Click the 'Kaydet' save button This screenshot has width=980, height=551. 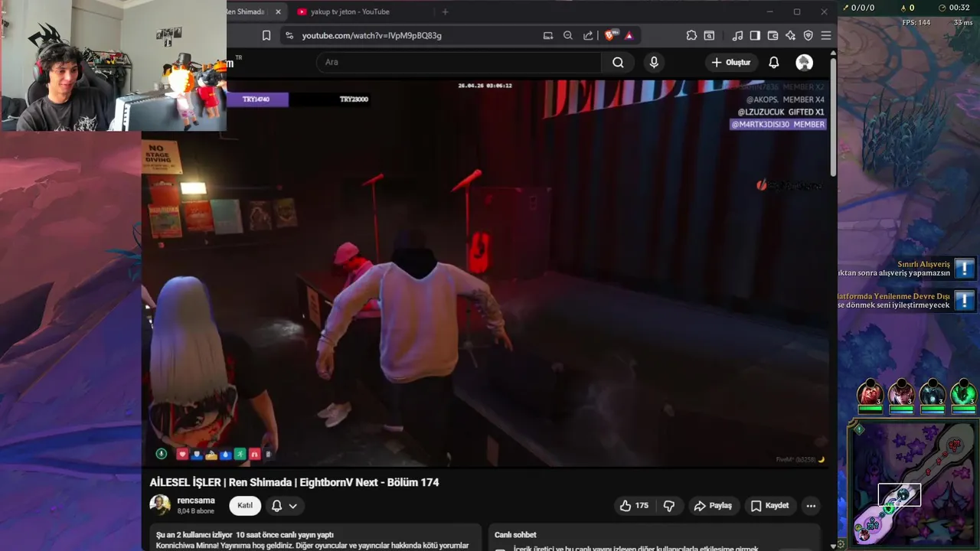pos(769,505)
